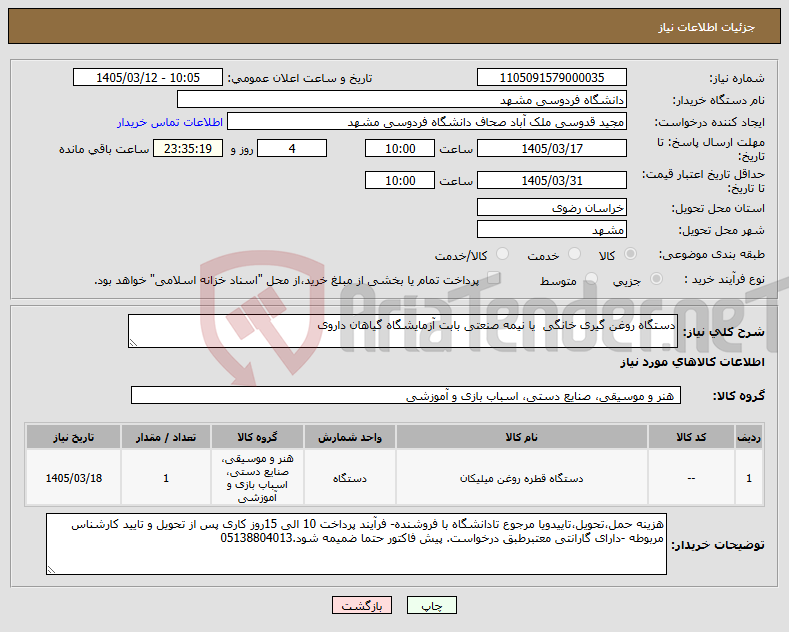Viewport: 789px width, 632px height.
Task: Click the need date cell 1405/03/18
Action: coord(73,478)
